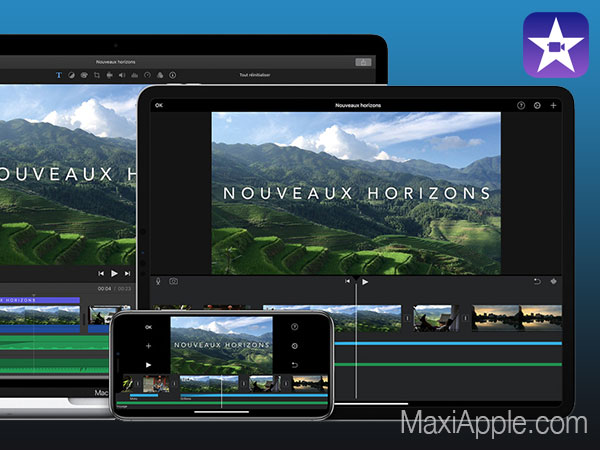Tap transition between mountain and rider clips on iPad

click(x=408, y=318)
